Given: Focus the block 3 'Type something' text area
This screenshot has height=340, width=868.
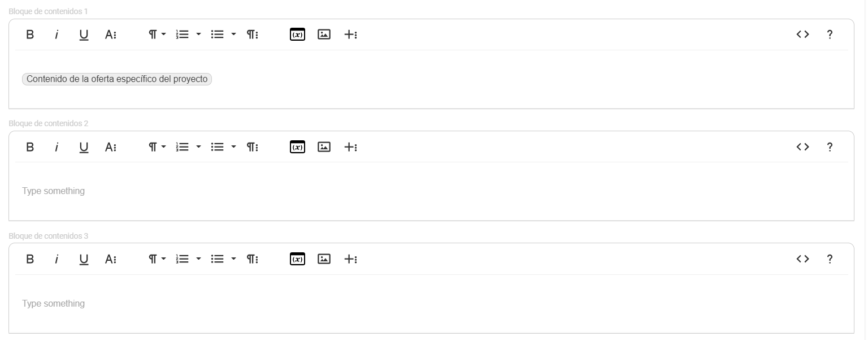Looking at the screenshot, I should (431, 304).
